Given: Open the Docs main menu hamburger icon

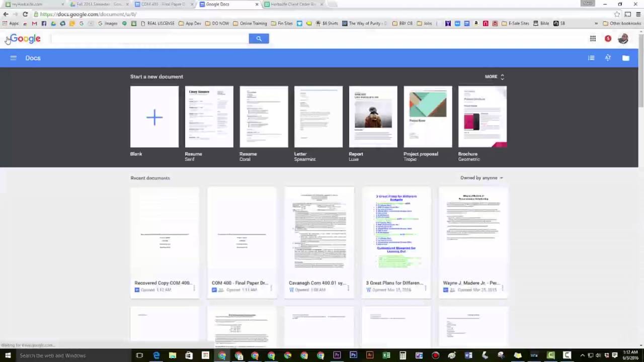Looking at the screenshot, I should point(13,58).
